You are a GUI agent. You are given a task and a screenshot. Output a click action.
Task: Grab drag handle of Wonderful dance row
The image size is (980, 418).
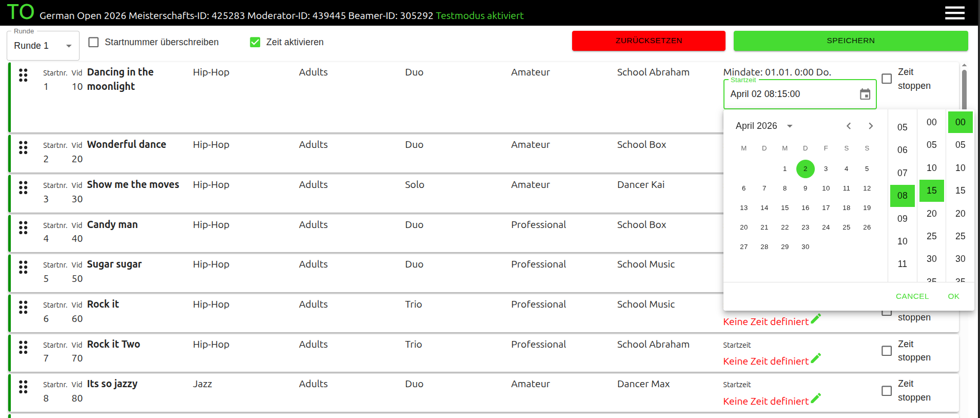tap(23, 148)
